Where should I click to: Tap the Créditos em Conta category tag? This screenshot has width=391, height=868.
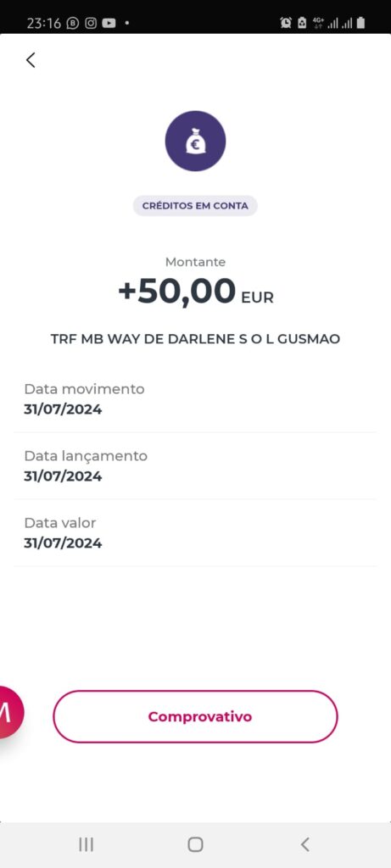click(x=195, y=206)
